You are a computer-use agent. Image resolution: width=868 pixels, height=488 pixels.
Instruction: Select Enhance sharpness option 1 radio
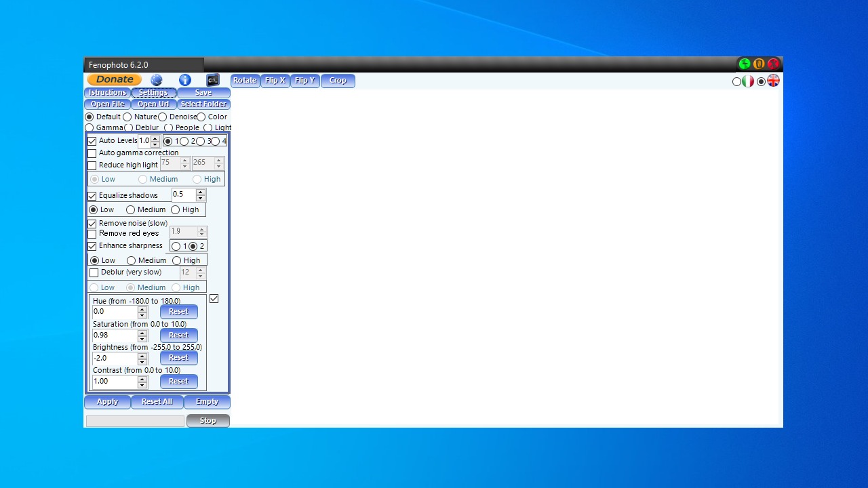click(x=176, y=247)
